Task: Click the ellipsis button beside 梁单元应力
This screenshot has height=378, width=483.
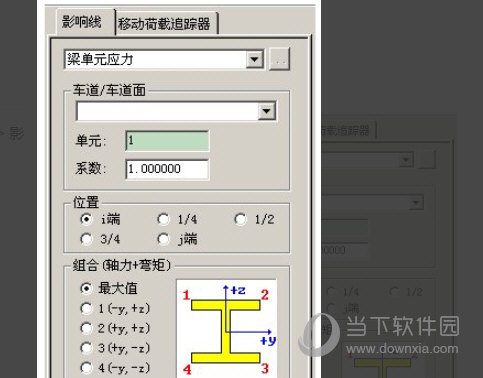Action: click(x=279, y=59)
